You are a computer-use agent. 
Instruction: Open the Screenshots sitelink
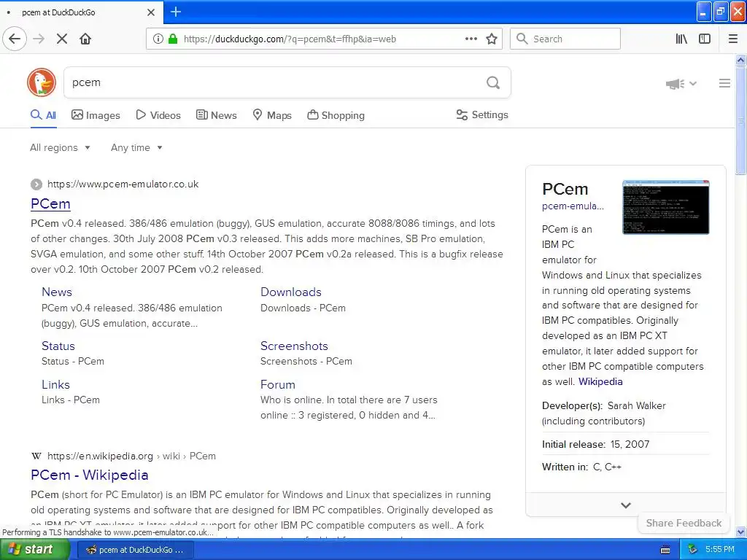(294, 346)
